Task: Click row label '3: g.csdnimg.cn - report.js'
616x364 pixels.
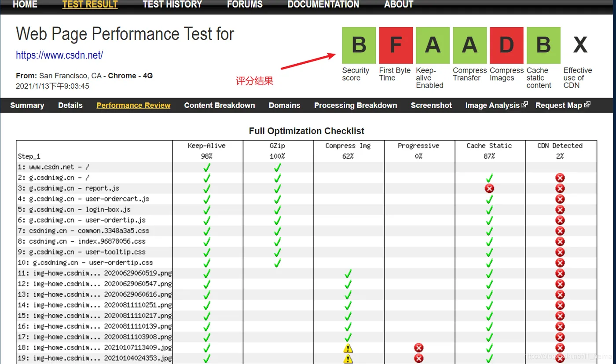Action: [69, 188]
